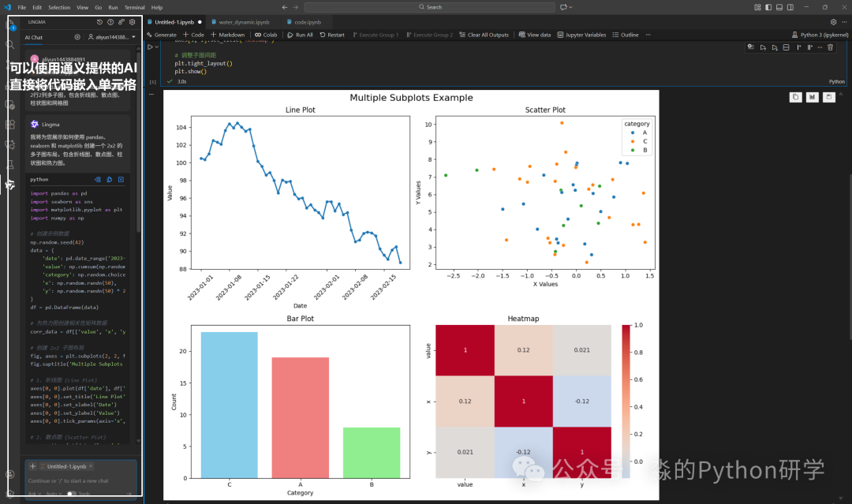Open Ask mode dropdown in chat

(x=35, y=494)
